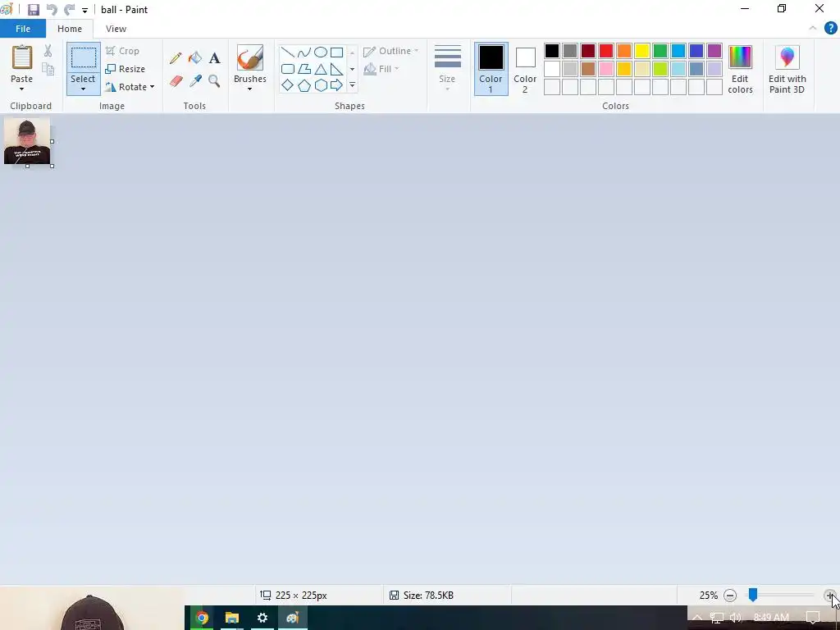The image size is (840, 630).
Task: Choose the Polygon shape
Action: tap(304, 69)
